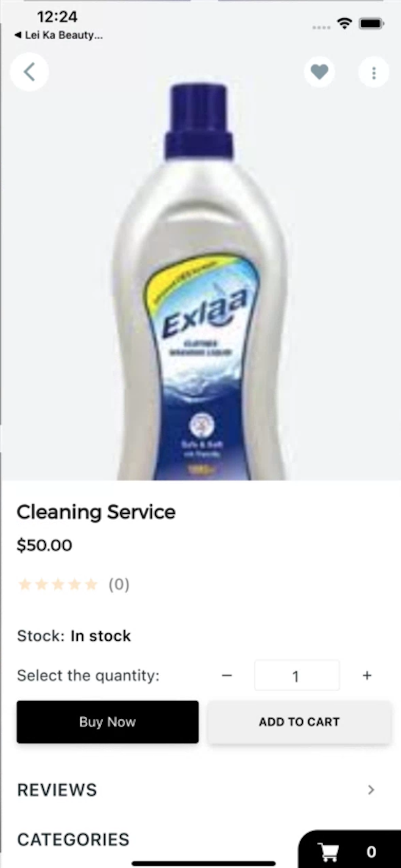Tap the Wi-Fi status icon
This screenshot has height=868, width=401.
345,23
